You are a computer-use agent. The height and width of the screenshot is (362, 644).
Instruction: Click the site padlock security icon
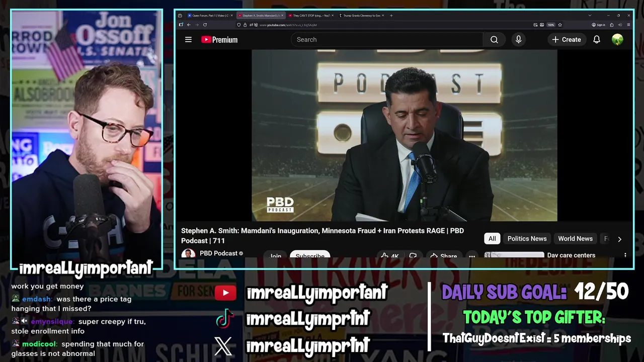click(245, 25)
